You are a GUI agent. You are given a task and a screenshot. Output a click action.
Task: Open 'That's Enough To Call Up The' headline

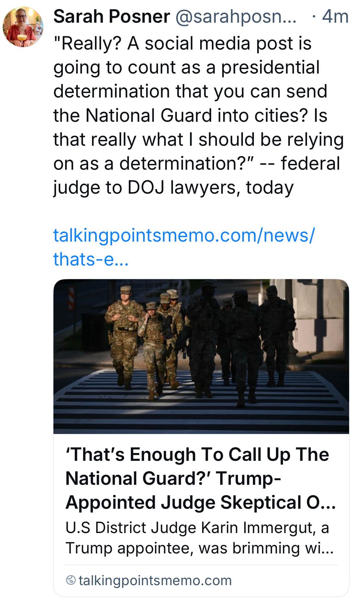pyautogui.click(x=197, y=454)
